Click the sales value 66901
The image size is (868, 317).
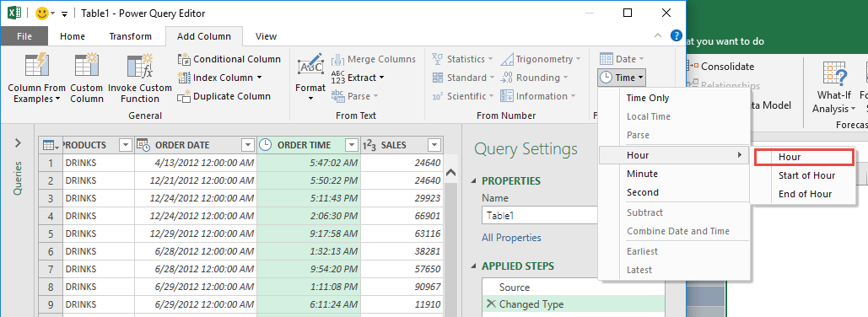pyautogui.click(x=402, y=216)
